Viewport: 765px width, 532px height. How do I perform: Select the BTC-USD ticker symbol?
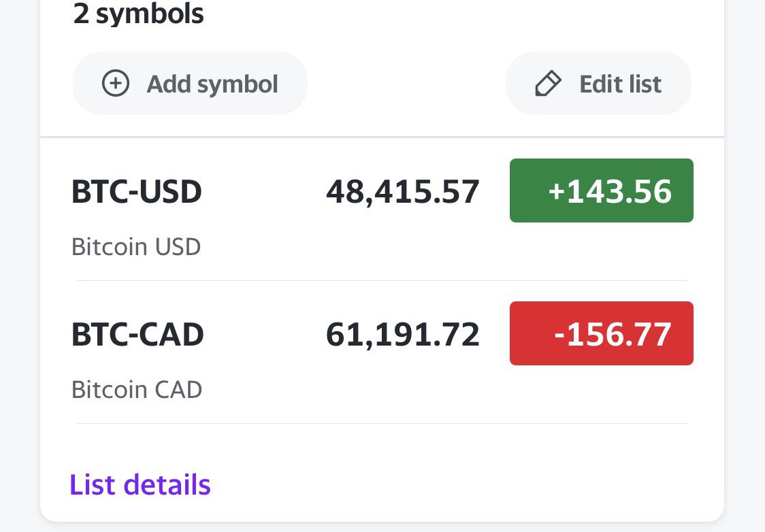(137, 192)
